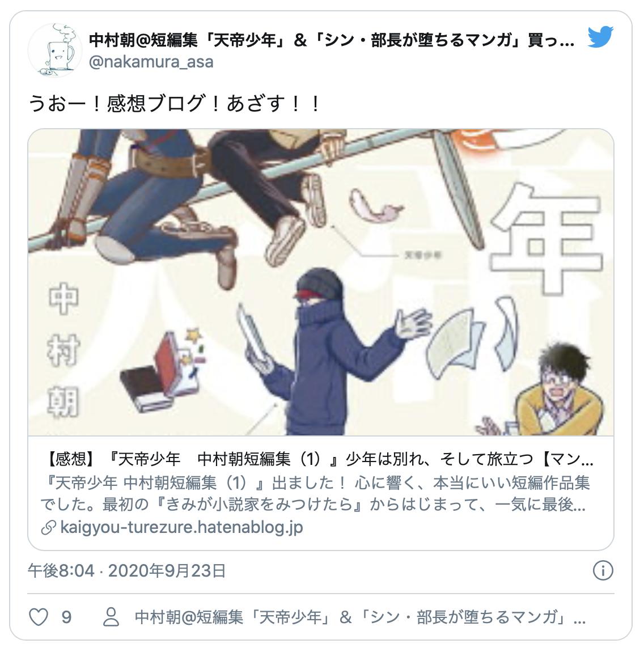644x652 pixels.
Task: Click the info circle icon
Action: pos(603,570)
